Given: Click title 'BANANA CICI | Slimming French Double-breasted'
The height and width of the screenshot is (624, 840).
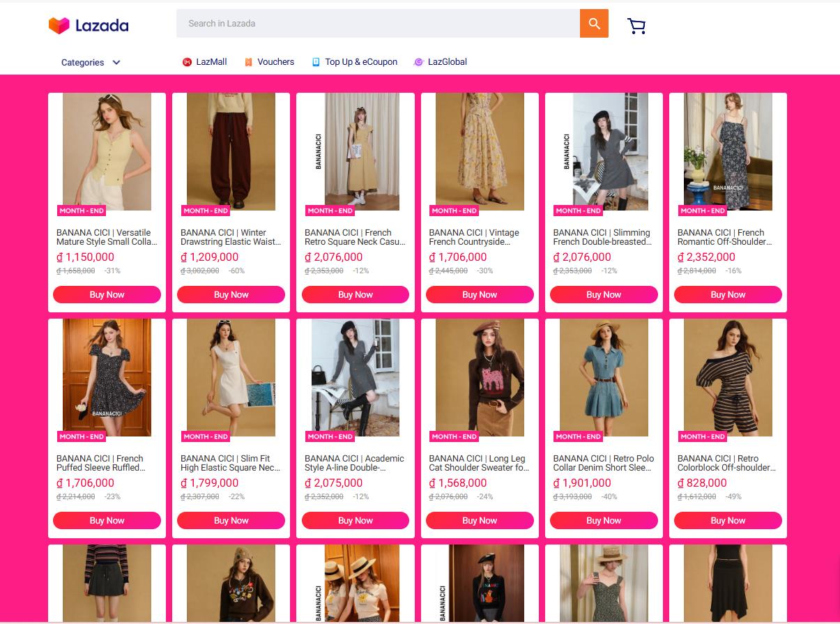Looking at the screenshot, I should [x=603, y=238].
